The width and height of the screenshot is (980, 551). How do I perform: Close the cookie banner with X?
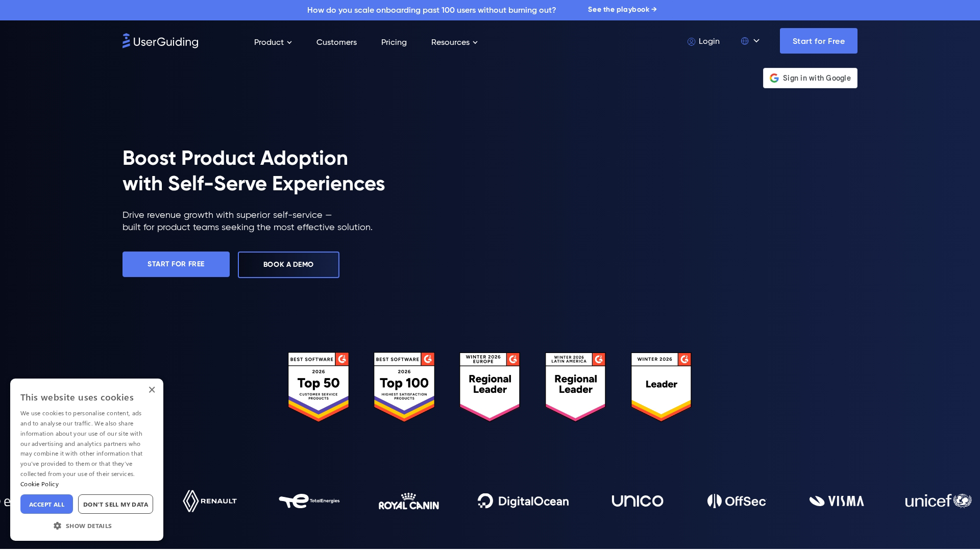152,390
